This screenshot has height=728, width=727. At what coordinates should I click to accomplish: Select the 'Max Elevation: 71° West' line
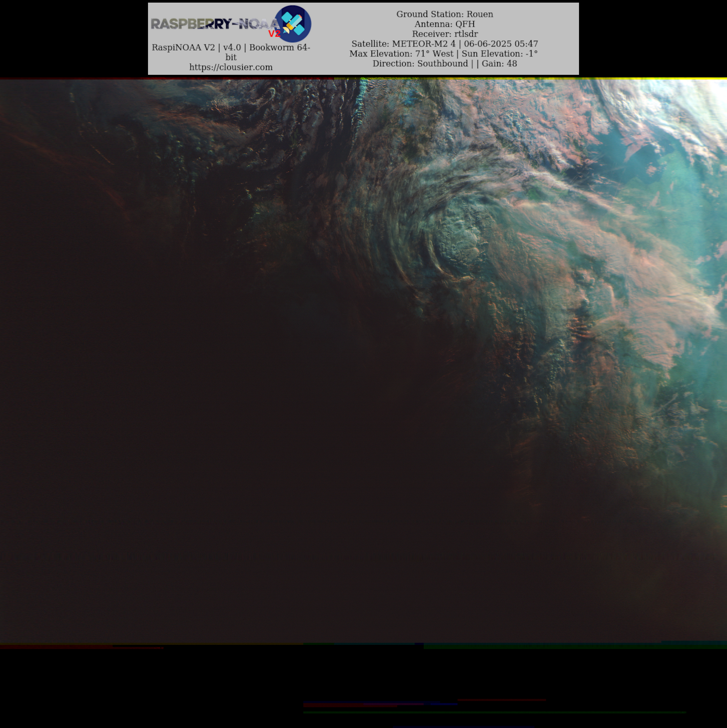click(443, 54)
